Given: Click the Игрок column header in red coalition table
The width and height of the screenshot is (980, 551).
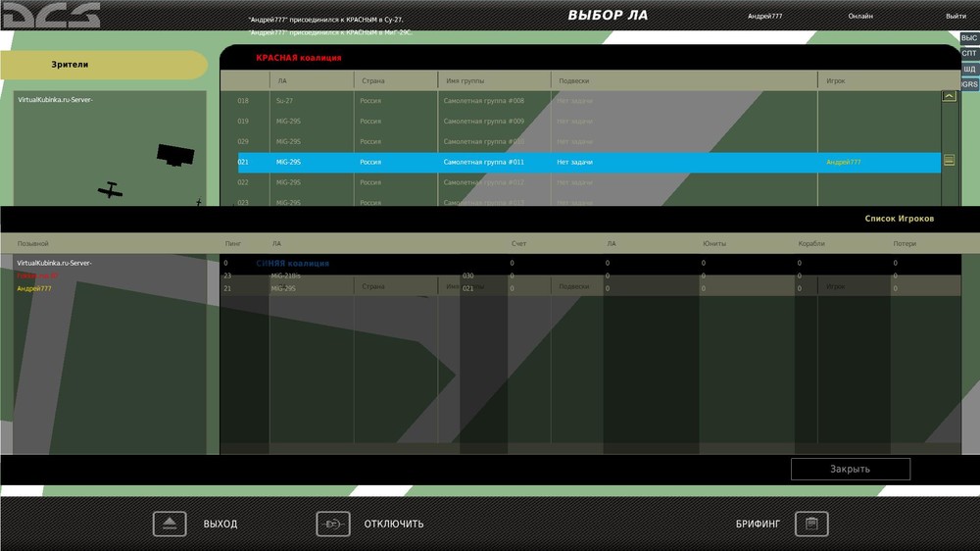Looking at the screenshot, I should coord(836,81).
